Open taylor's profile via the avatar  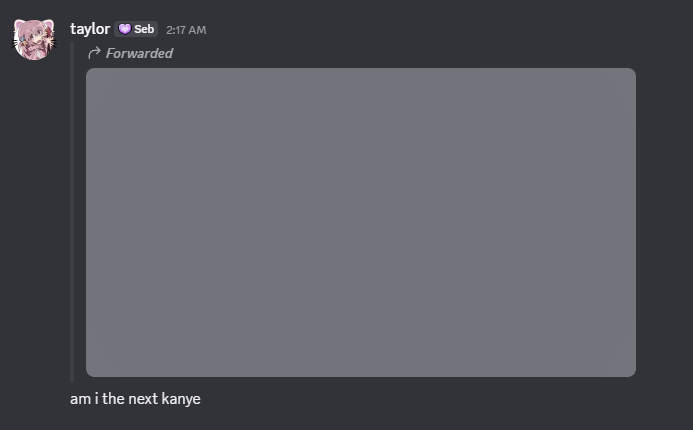click(34, 39)
